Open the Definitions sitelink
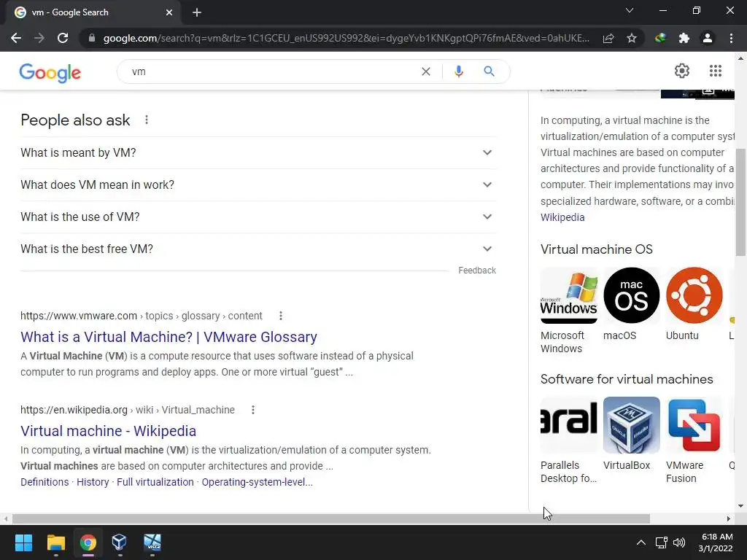747x560 pixels. point(44,482)
